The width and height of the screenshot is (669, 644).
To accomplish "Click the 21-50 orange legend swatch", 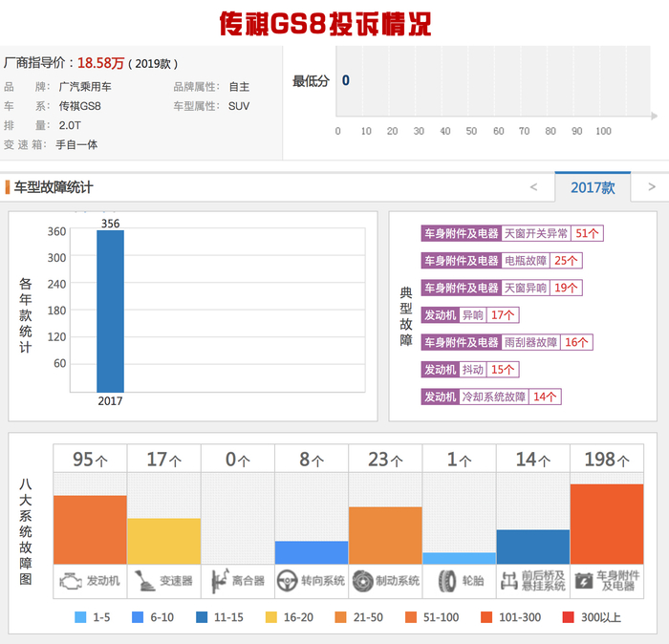I will [x=340, y=617].
